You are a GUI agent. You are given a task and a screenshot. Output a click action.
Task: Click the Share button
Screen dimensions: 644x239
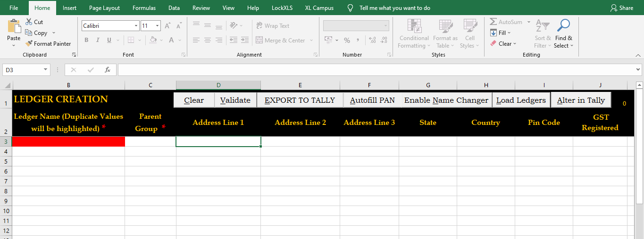[621, 8]
